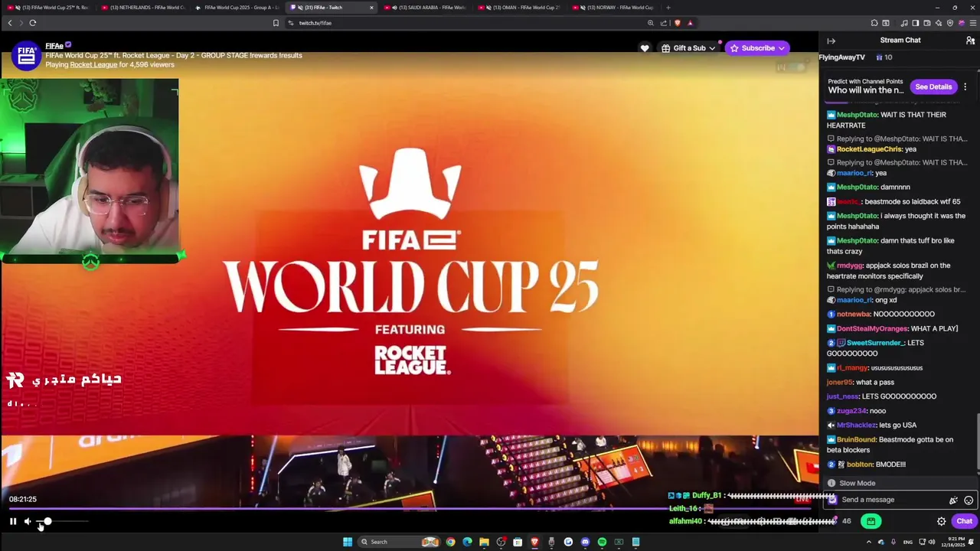
Task: Share this page icon in address bar
Action: [663, 23]
